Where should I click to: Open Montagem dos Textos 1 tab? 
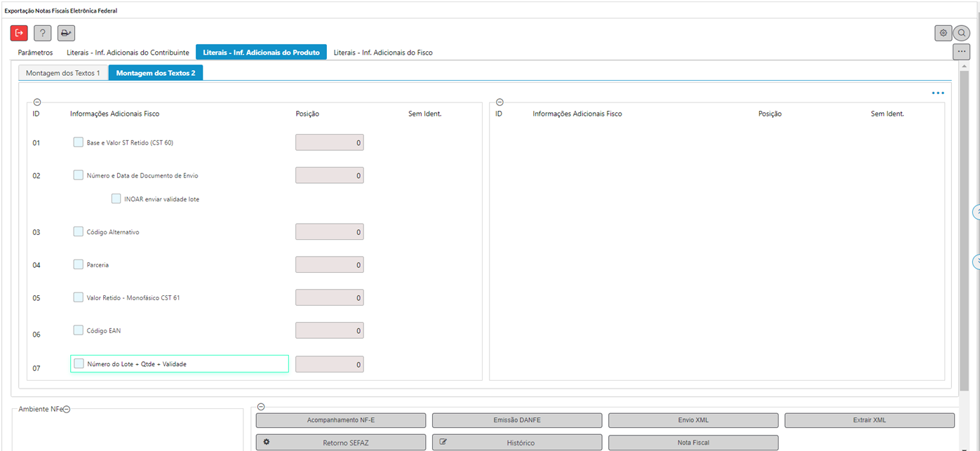click(63, 73)
